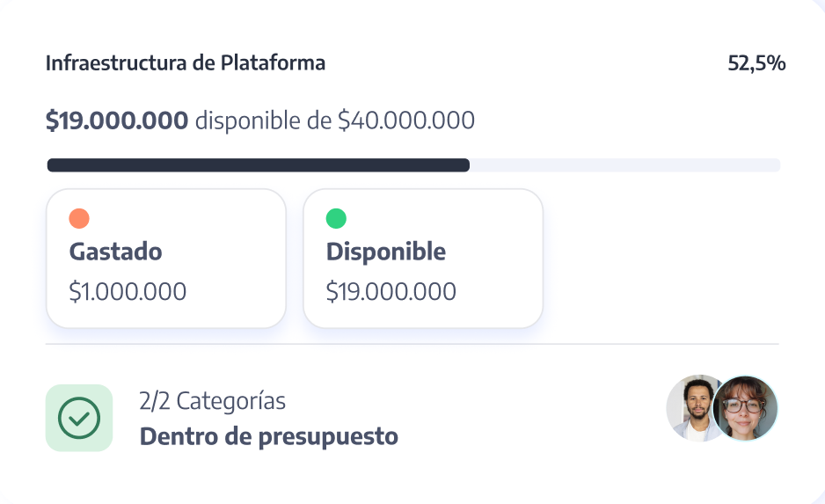Click the green Disponible indicator dot
This screenshot has height=504, width=825.
(x=336, y=218)
